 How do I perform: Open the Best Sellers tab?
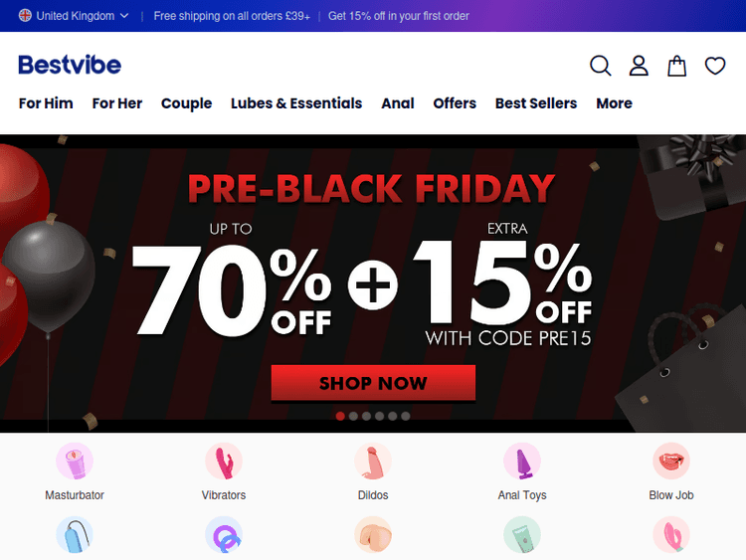click(536, 103)
